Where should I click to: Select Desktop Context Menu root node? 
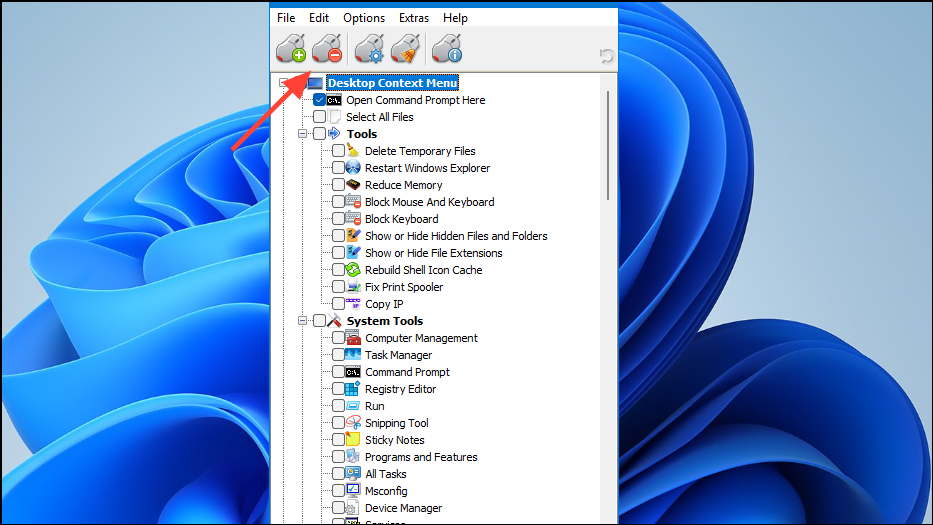pos(393,83)
